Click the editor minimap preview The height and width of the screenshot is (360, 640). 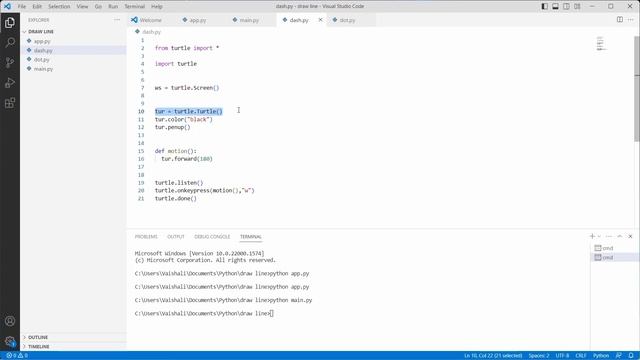click(601, 43)
